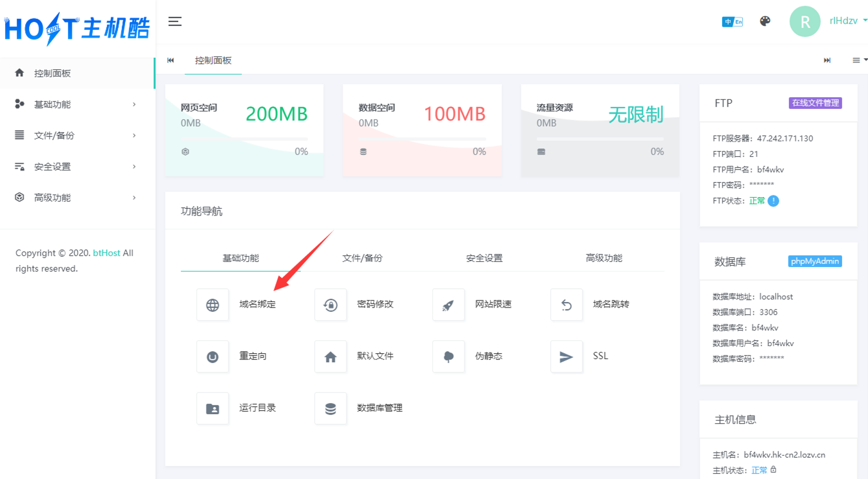Click the 数据库地址 localhost value
Image resolution: width=868 pixels, height=479 pixels.
pos(776,297)
